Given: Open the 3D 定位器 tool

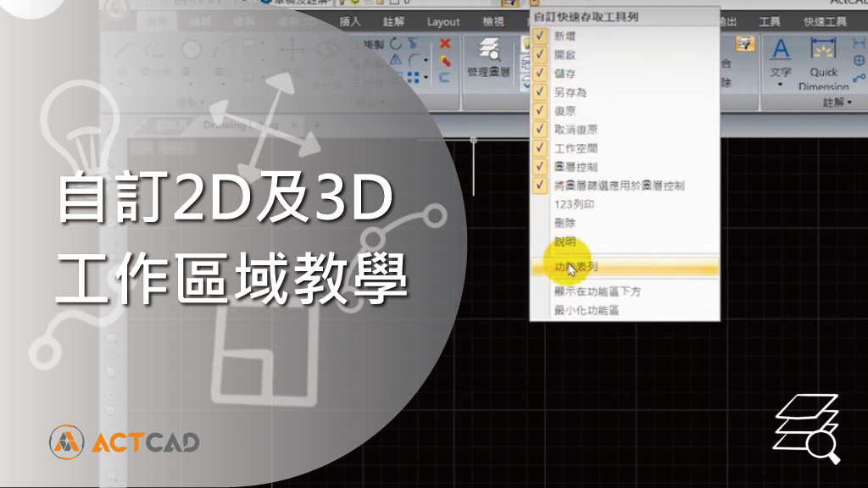Looking at the screenshot, I should 326,64.
